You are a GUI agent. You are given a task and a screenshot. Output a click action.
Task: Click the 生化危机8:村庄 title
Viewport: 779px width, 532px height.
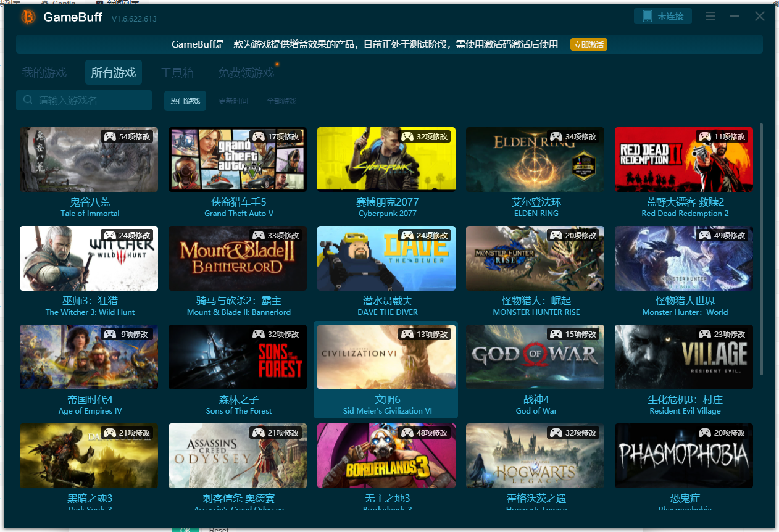(685, 400)
